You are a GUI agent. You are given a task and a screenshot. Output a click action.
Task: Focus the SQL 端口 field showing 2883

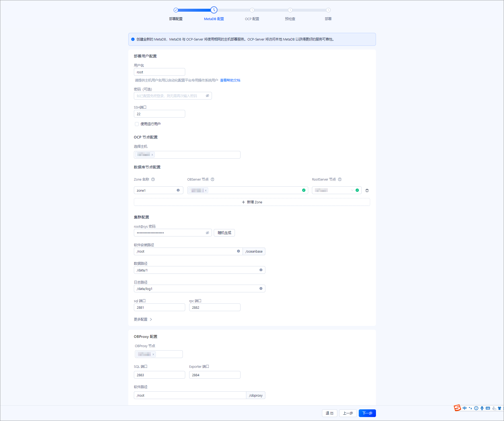[x=160, y=375]
